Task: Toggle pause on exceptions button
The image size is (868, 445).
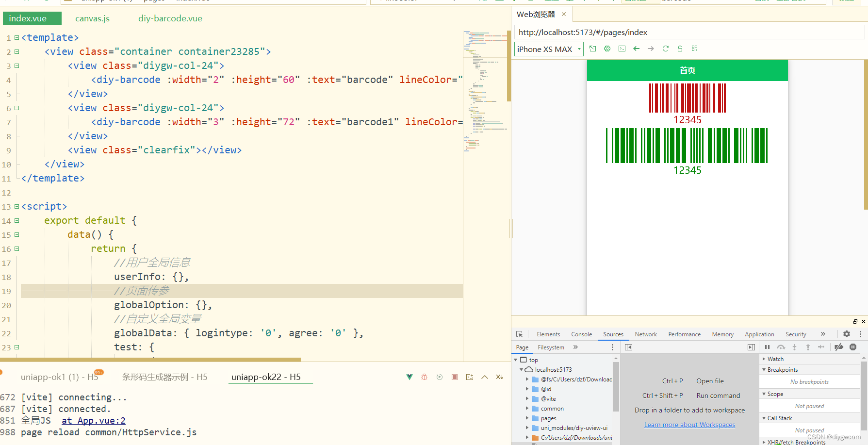Action: 853,347
